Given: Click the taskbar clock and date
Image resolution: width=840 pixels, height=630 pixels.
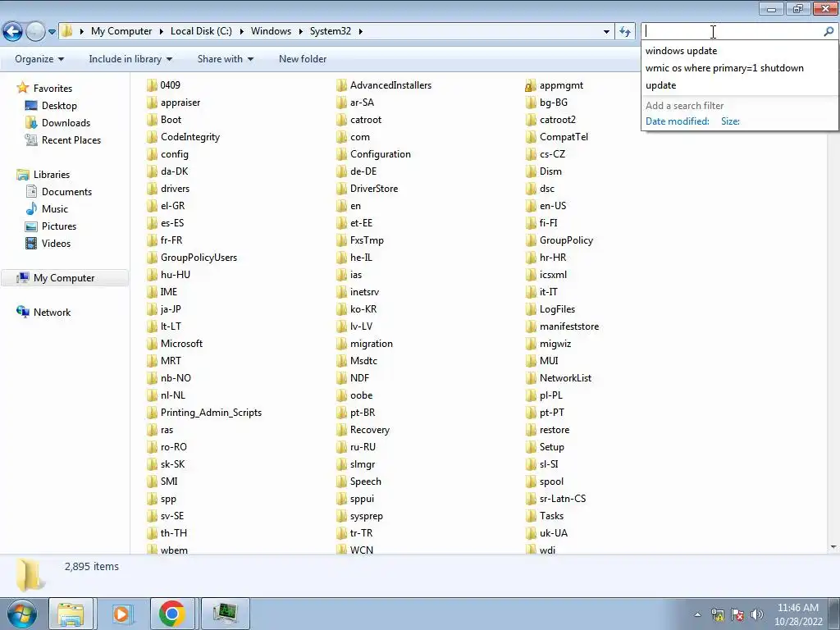Looking at the screenshot, I should [797, 614].
